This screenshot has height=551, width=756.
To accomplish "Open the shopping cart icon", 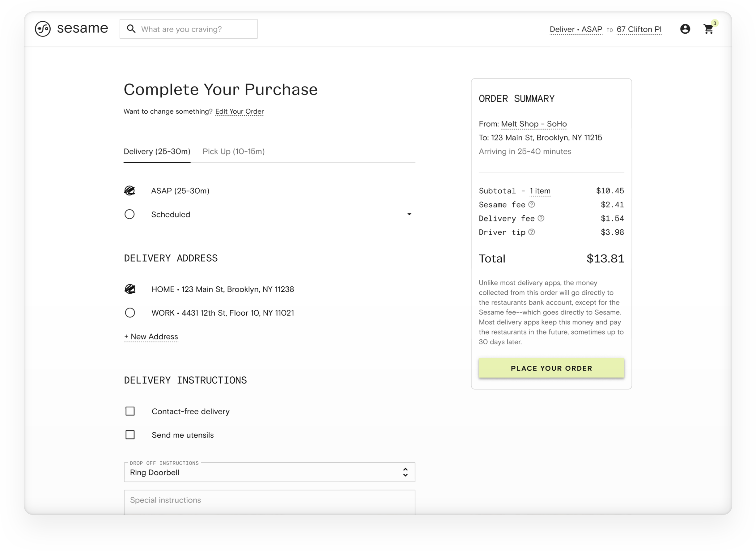I will (708, 29).
